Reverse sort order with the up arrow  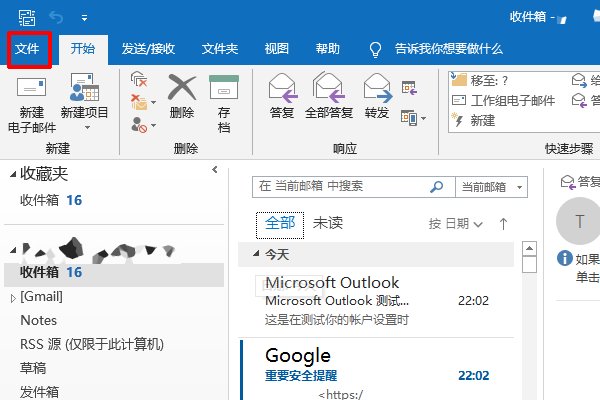[504, 224]
